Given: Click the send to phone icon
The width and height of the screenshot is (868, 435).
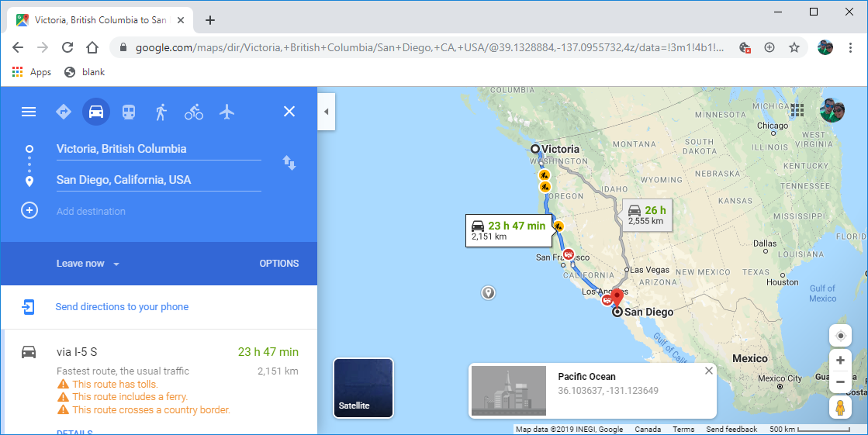Looking at the screenshot, I should [28, 306].
